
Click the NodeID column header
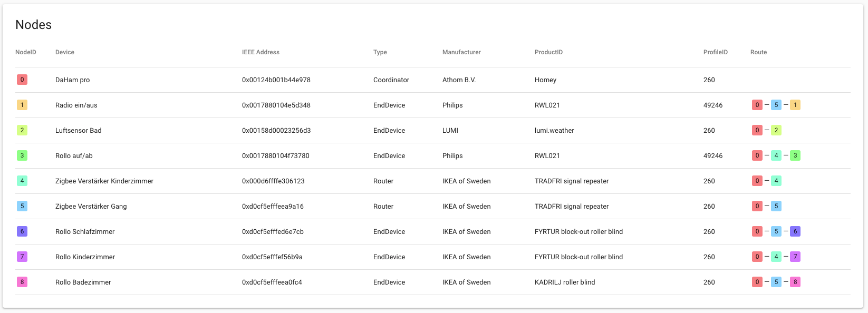tap(26, 52)
